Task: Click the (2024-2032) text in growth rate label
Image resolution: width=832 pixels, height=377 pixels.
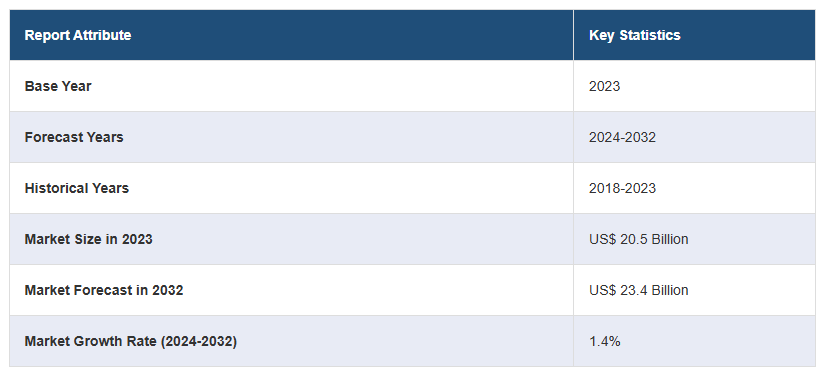Action: [x=198, y=341]
